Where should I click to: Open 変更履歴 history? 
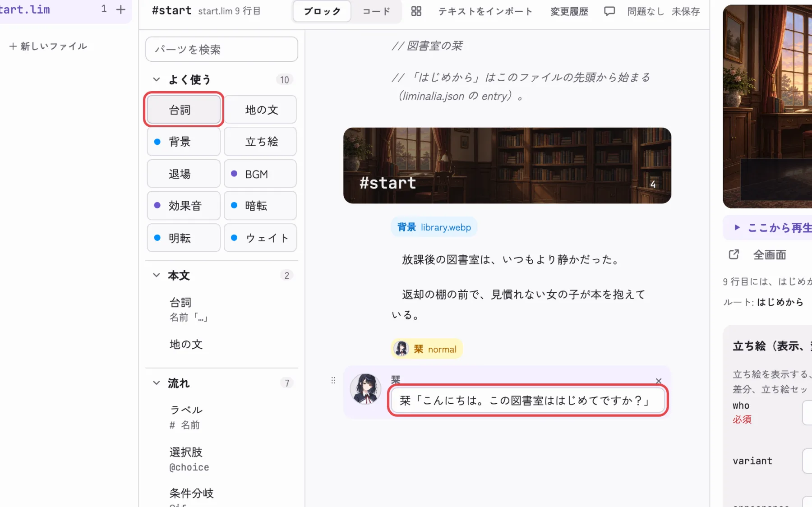point(569,11)
